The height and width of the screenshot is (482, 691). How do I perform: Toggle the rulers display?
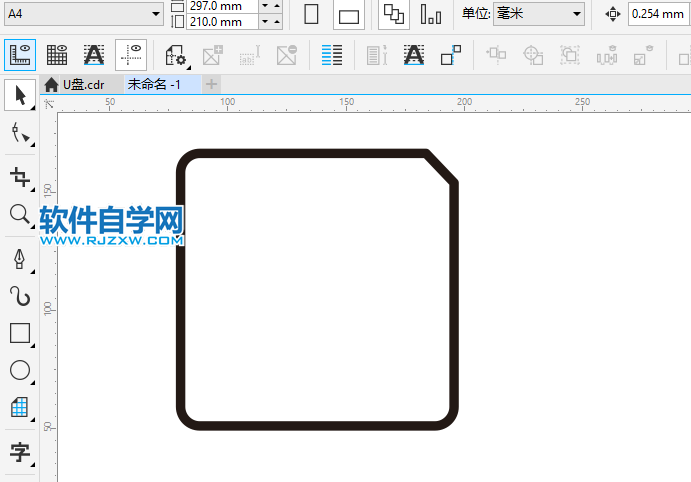pyautogui.click(x=20, y=55)
